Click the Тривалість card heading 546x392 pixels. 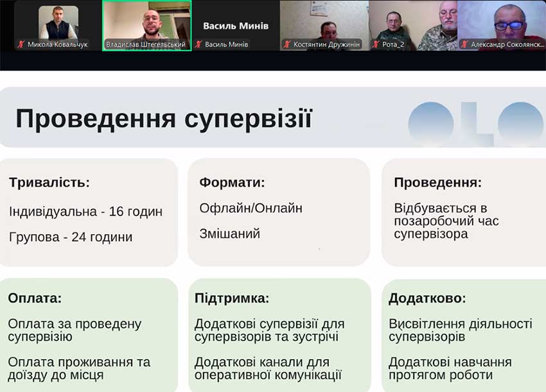[49, 183]
